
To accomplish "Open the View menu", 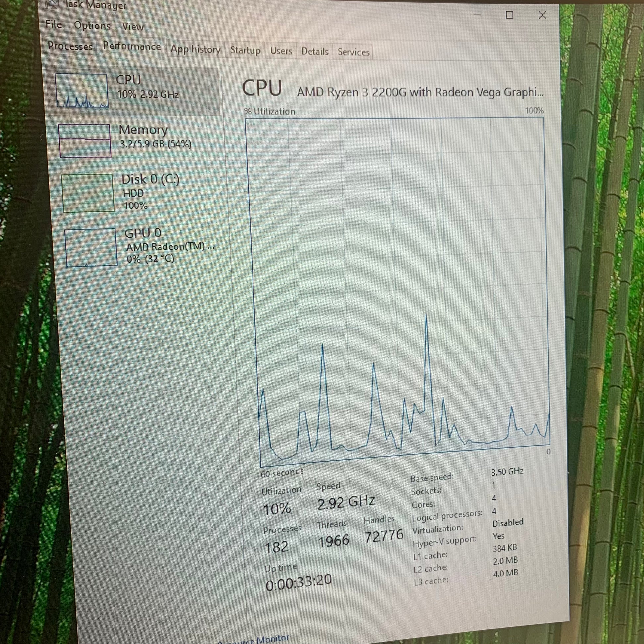I will [x=133, y=27].
